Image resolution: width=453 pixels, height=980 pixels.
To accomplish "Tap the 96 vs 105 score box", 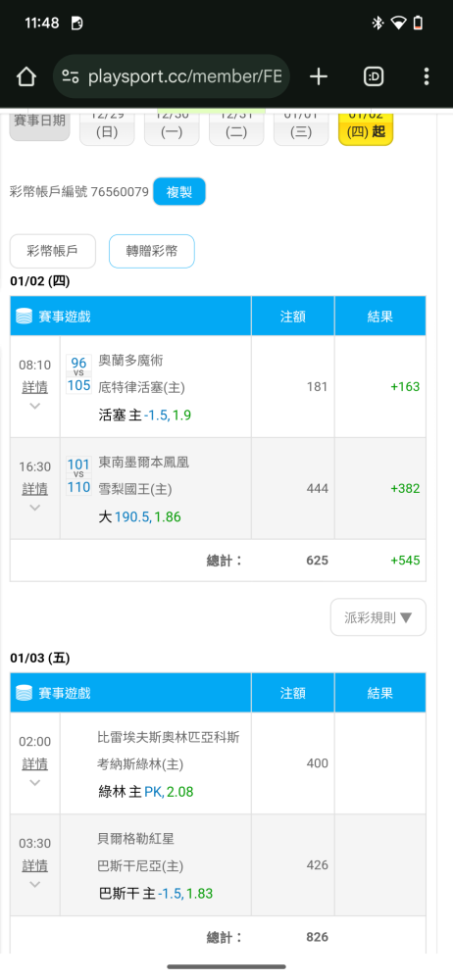I will (x=78, y=373).
